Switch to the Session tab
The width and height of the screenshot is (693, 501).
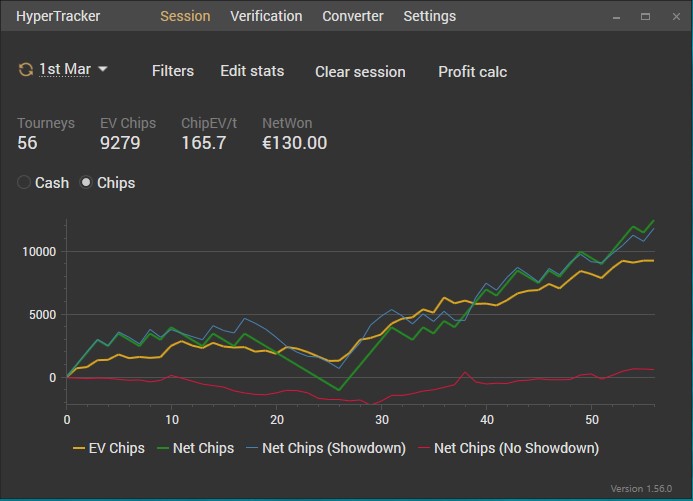[185, 16]
